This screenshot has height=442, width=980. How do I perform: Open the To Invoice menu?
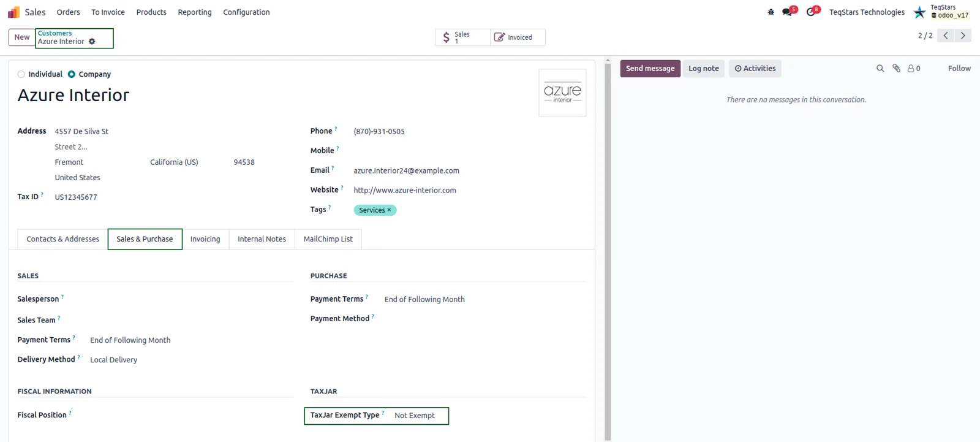(x=108, y=12)
